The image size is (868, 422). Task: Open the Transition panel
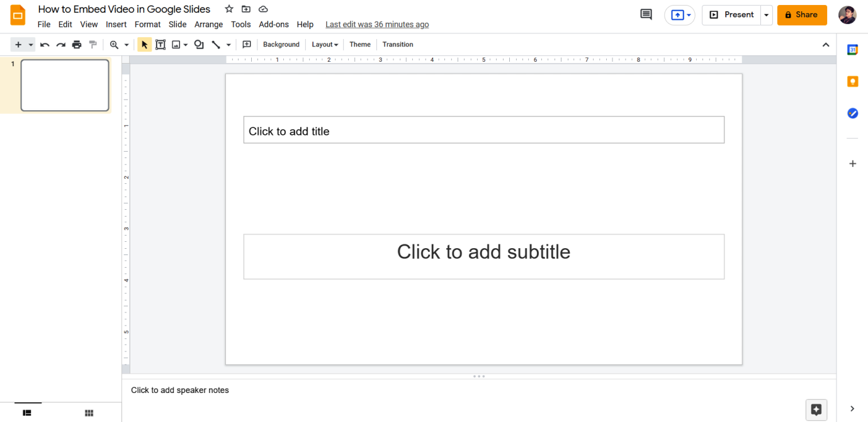pos(398,45)
